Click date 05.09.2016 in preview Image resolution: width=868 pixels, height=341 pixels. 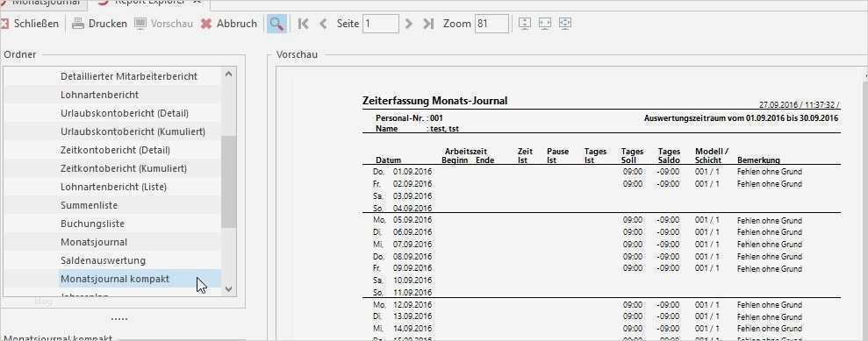coord(412,220)
